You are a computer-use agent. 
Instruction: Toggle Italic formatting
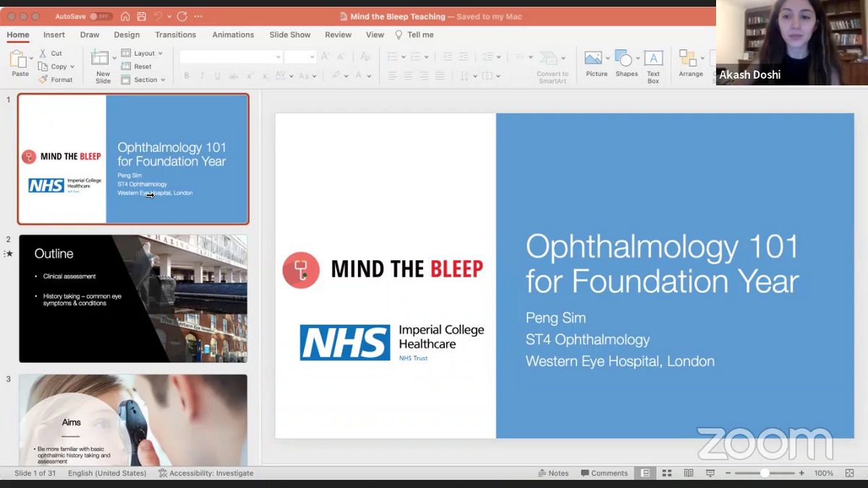[202, 76]
